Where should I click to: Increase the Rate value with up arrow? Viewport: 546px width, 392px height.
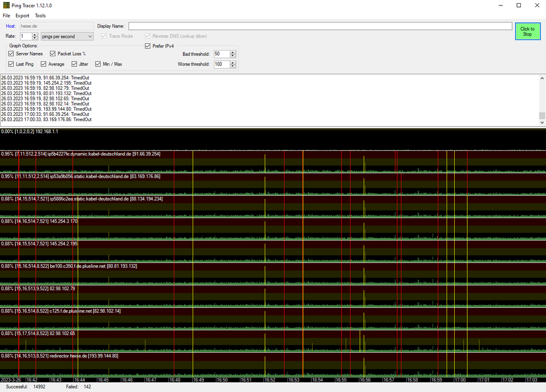click(x=36, y=34)
